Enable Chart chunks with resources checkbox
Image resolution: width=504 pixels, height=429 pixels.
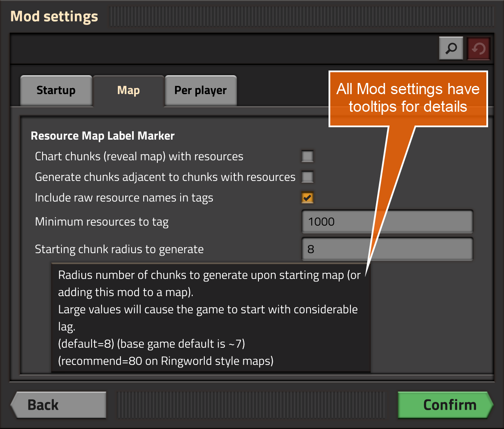(x=307, y=156)
